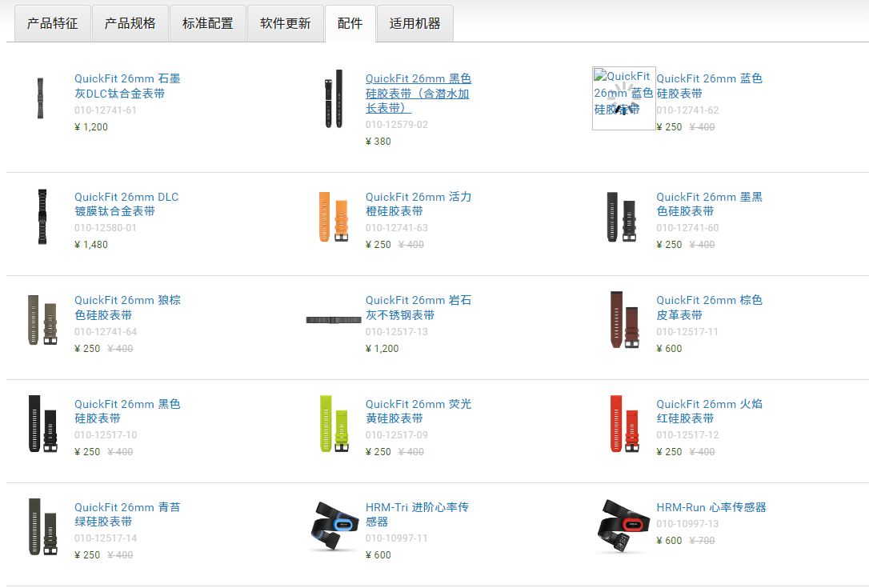Image resolution: width=869 pixels, height=588 pixels.
Task: Open QuickFit 26mm 黑色硅胶表带(含潜水加长表带) link
Action: [x=418, y=93]
